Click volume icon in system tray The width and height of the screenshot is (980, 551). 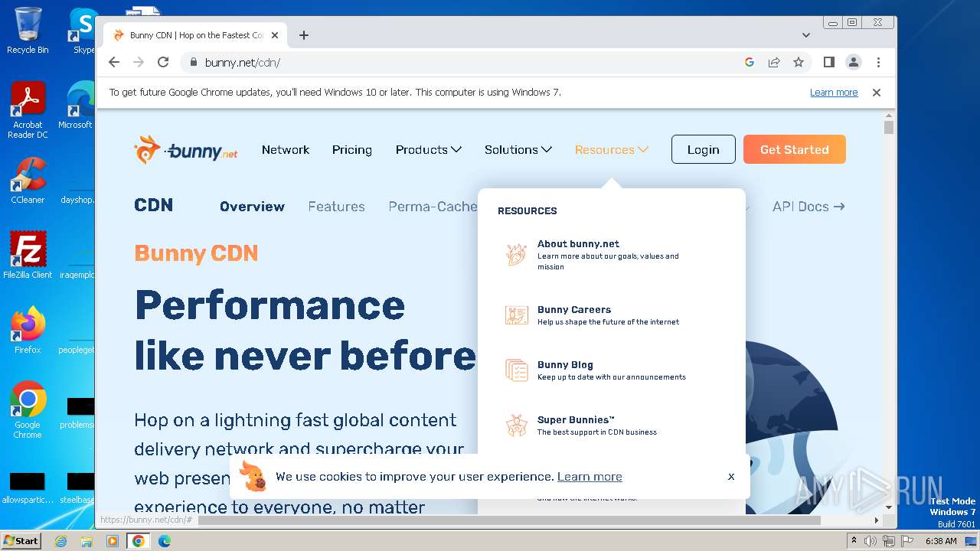coord(871,541)
